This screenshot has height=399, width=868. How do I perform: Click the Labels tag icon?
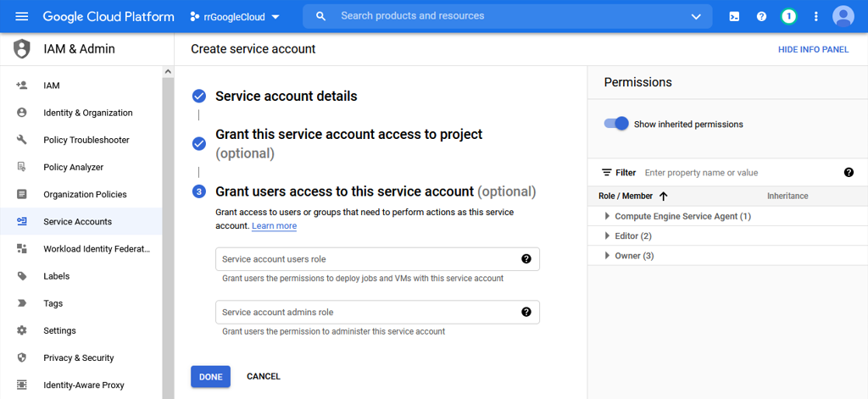pyautogui.click(x=21, y=275)
